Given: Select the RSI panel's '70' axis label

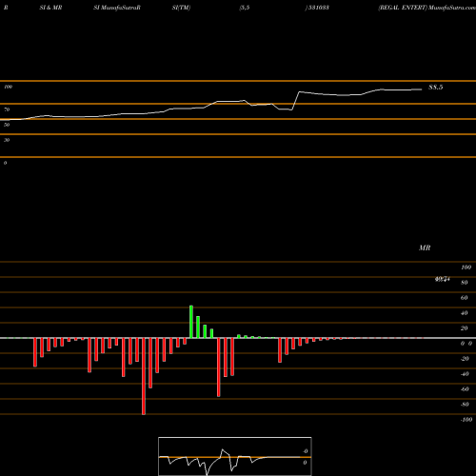Looking at the screenshot, I should pyautogui.click(x=7, y=109).
